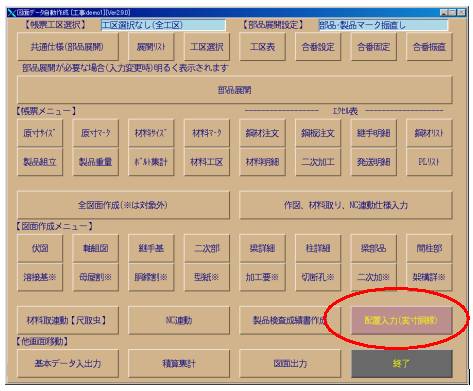This screenshot has height=391, width=473.
Task: Launch 材料取連動【尺取虫】
Action: pos(68,321)
